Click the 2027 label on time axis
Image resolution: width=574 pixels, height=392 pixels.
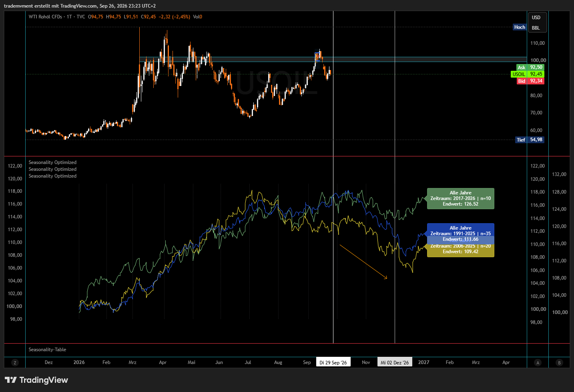[x=423, y=362]
